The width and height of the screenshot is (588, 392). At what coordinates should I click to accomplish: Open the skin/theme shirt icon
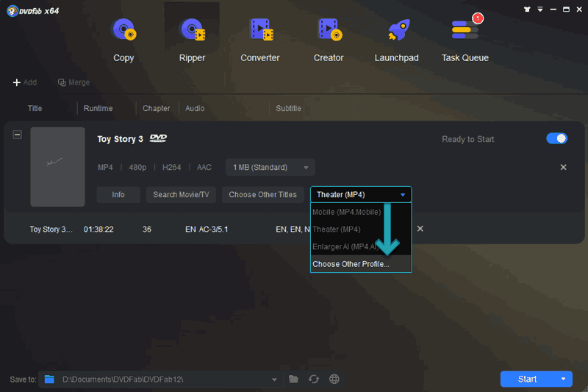point(527,10)
